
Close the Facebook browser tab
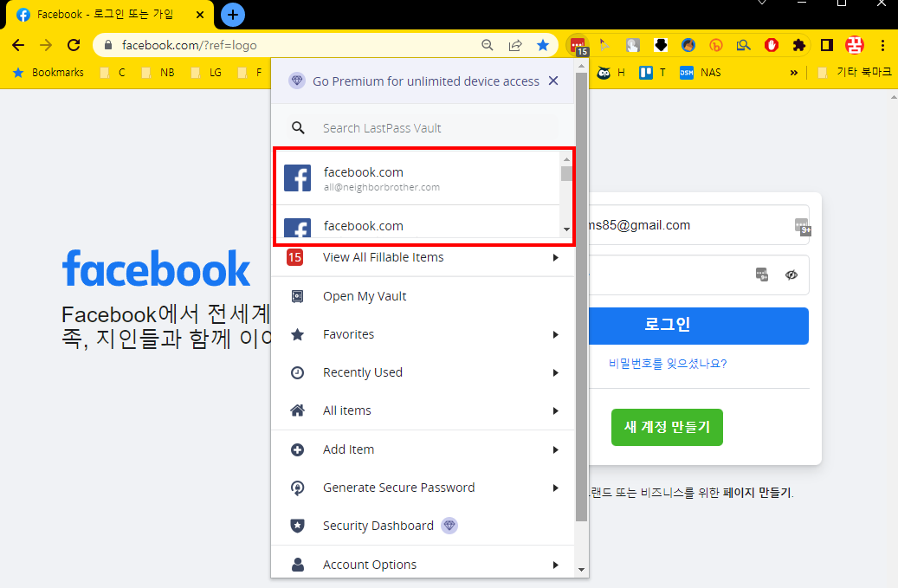click(200, 15)
